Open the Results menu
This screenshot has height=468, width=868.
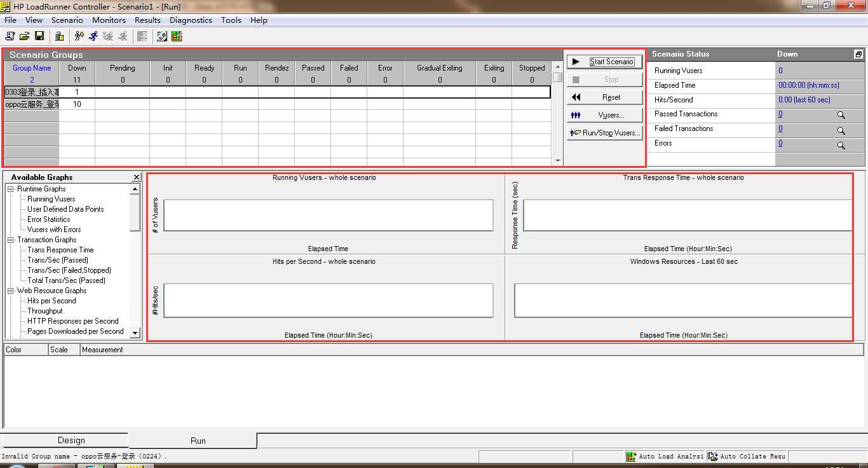click(147, 20)
